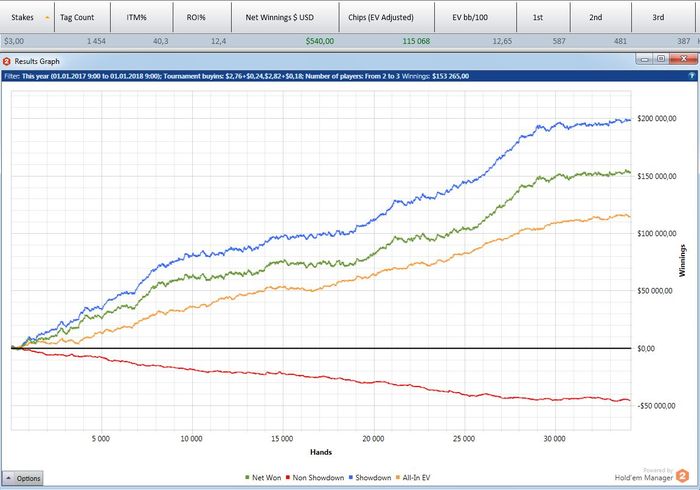Maximize the Results Graph window
Screen dimensions: 700x490
point(661,59)
